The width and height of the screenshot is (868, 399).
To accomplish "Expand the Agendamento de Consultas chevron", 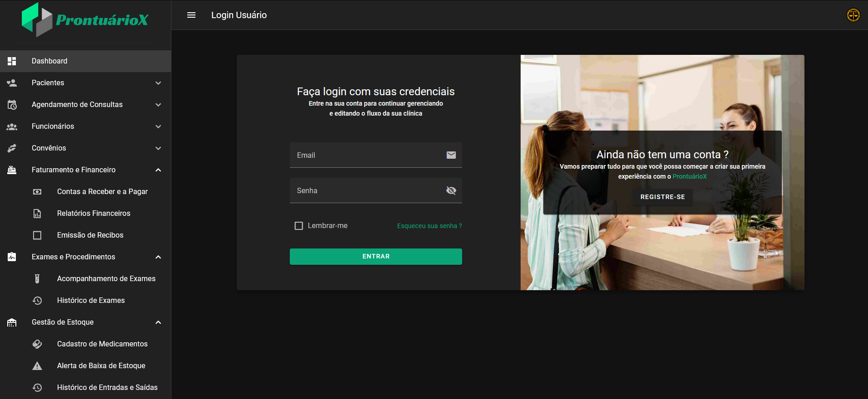I will click(x=158, y=105).
